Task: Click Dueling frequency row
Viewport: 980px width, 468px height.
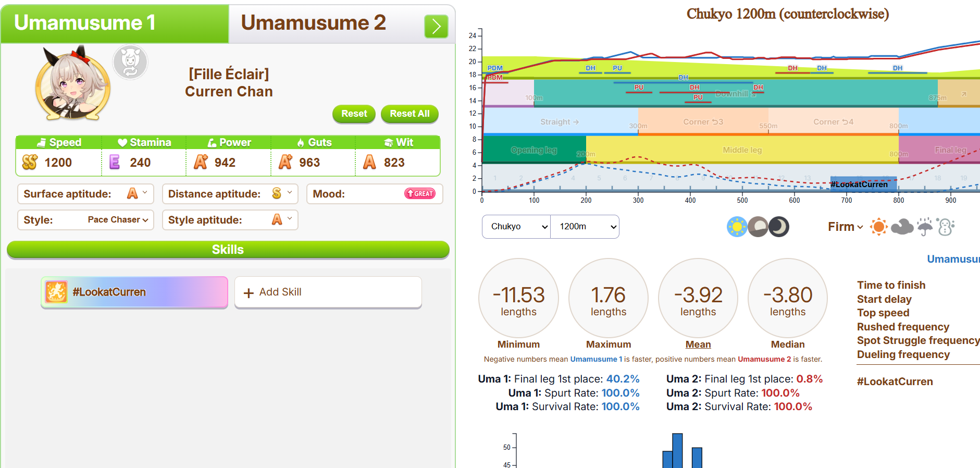Action: (903, 354)
